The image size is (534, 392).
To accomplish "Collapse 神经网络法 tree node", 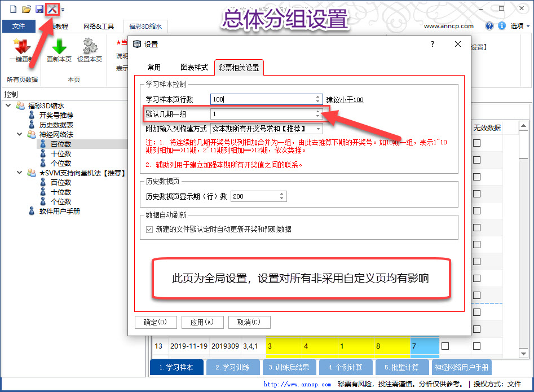I will [19, 134].
